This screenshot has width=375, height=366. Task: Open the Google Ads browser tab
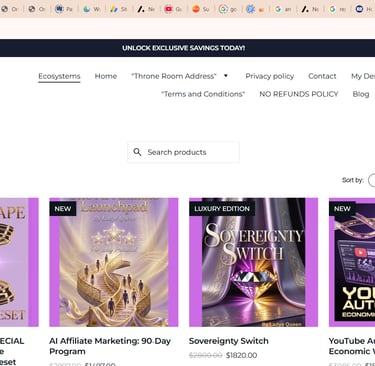(118, 9)
